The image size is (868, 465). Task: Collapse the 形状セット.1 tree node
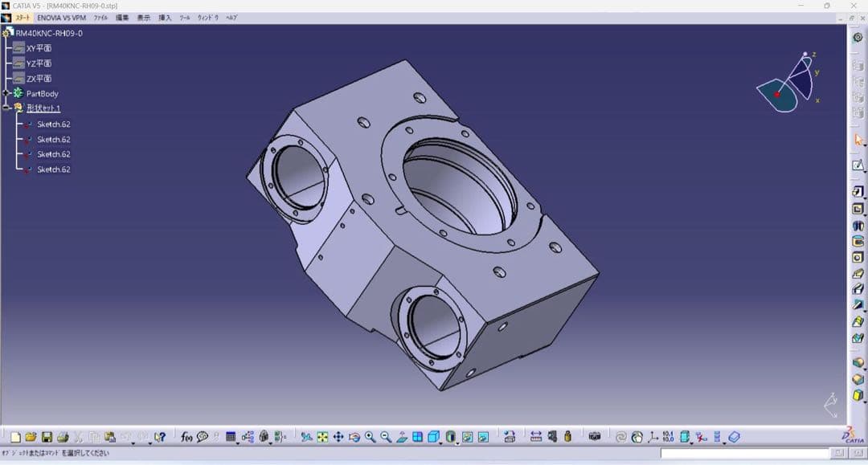tap(5, 108)
